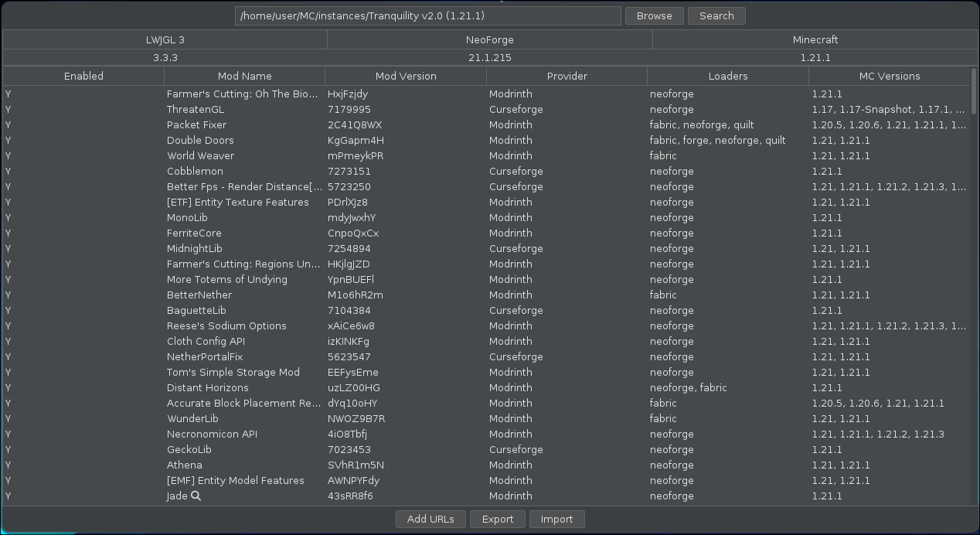Screen dimensions: 980x535
Task: Sort by the Mod Name column header
Action: pos(244,76)
